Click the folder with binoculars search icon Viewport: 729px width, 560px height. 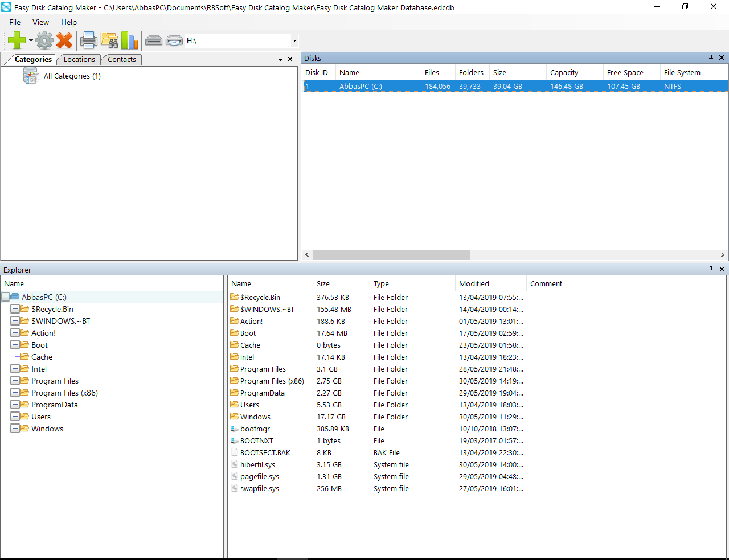(x=109, y=40)
